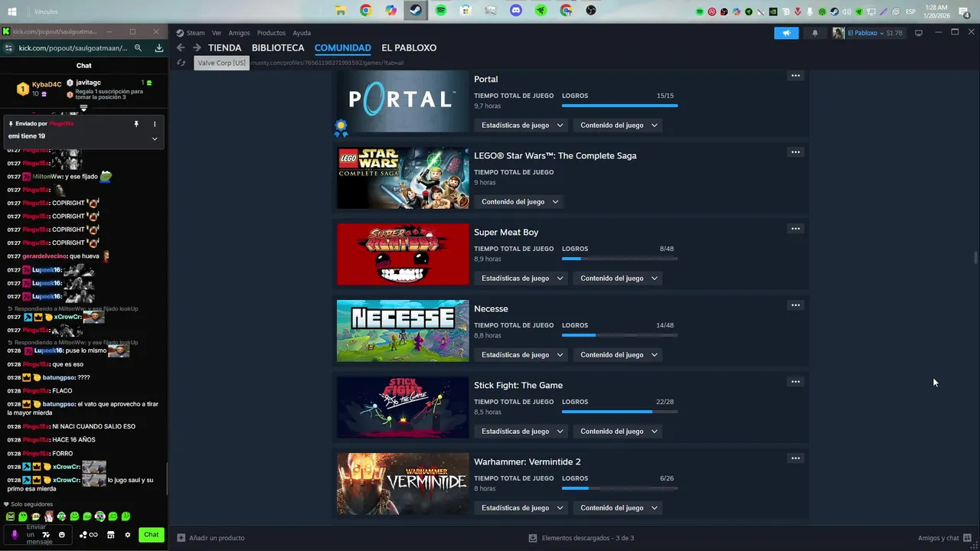Open Elementos descargados status
The width and height of the screenshot is (980, 551).
tap(581, 538)
